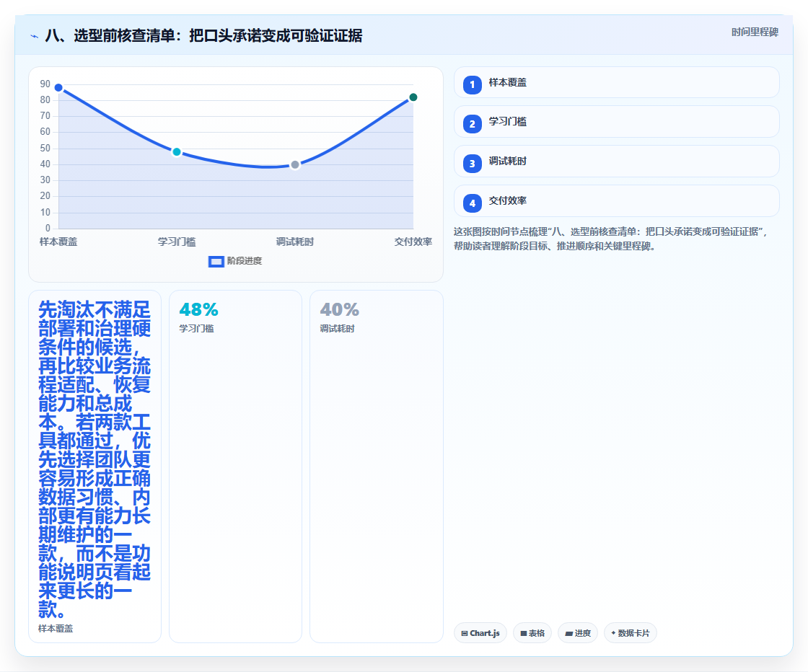This screenshot has height=672, width=808.
Task: Select the 样本覆盖 data point on chart
Action: (58, 87)
